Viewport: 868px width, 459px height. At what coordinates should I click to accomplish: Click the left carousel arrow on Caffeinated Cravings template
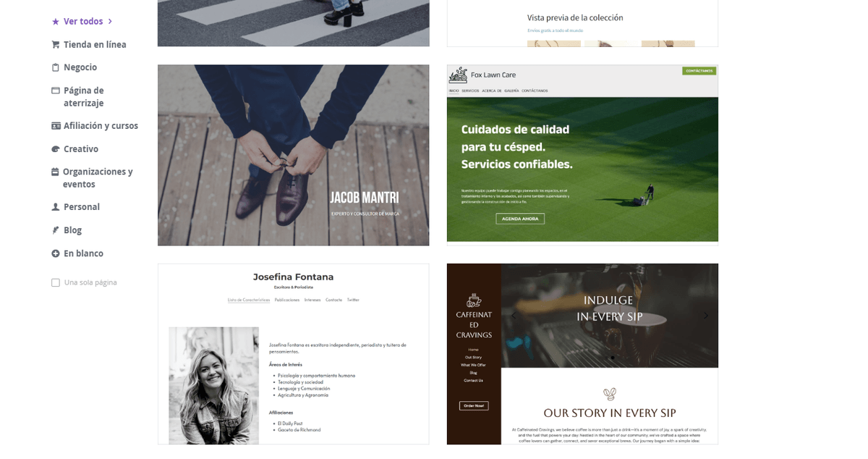tap(513, 316)
